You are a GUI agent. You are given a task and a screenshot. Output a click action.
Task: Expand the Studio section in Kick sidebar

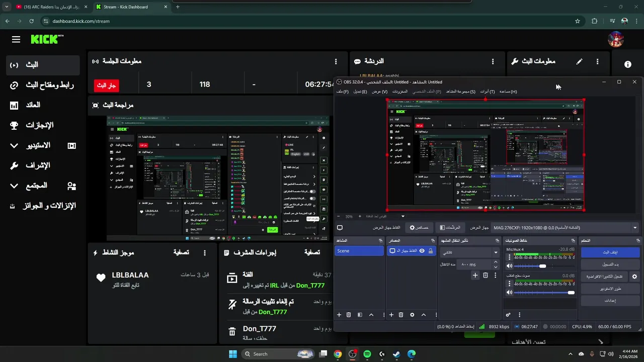pos(14,145)
